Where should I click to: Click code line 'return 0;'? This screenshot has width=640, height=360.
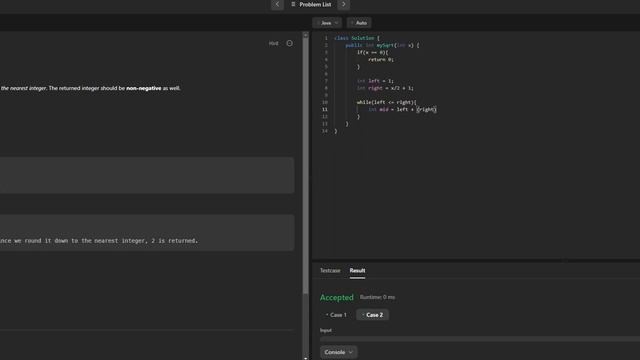tap(381, 60)
